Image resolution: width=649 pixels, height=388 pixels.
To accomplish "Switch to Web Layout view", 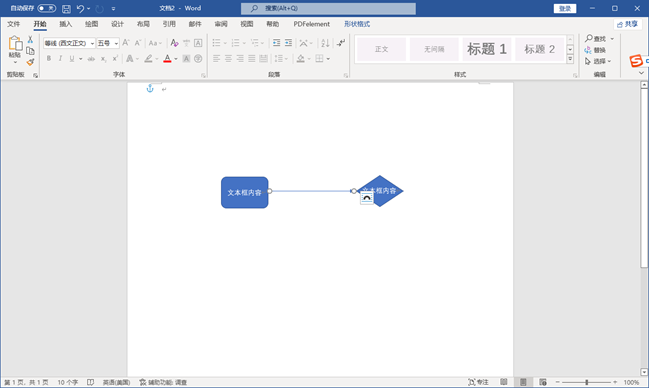I will (x=543, y=382).
